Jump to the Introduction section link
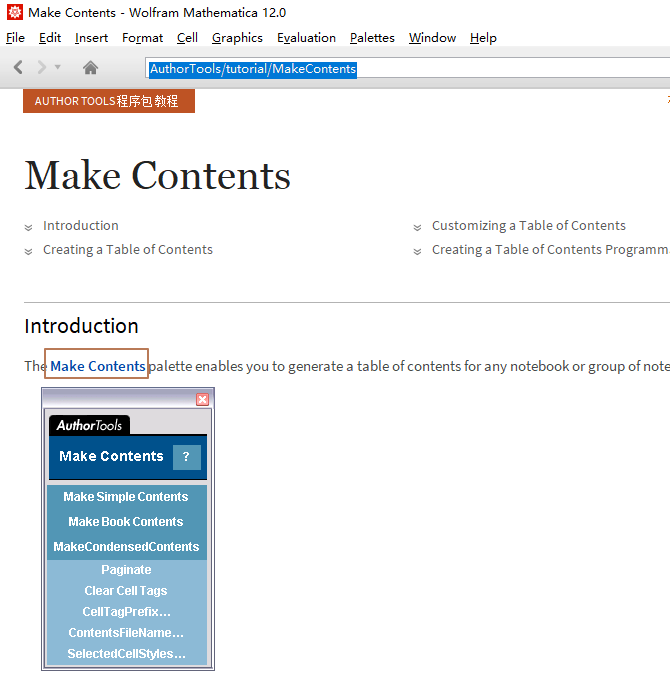This screenshot has width=670, height=687. pos(81,226)
